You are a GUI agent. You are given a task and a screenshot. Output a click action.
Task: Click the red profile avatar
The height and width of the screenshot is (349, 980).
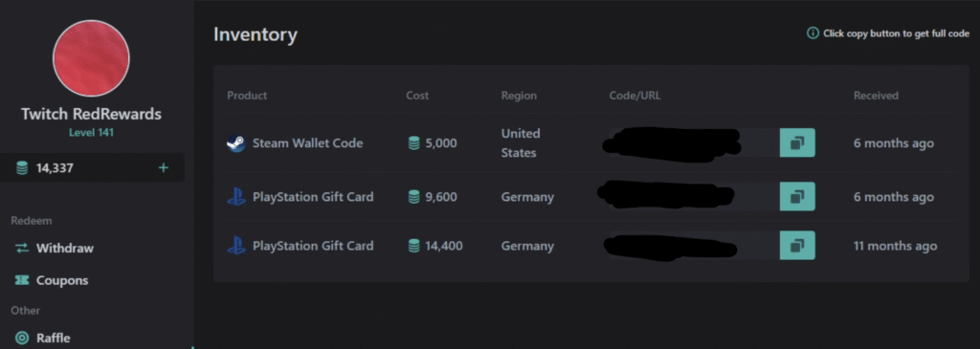pos(91,58)
